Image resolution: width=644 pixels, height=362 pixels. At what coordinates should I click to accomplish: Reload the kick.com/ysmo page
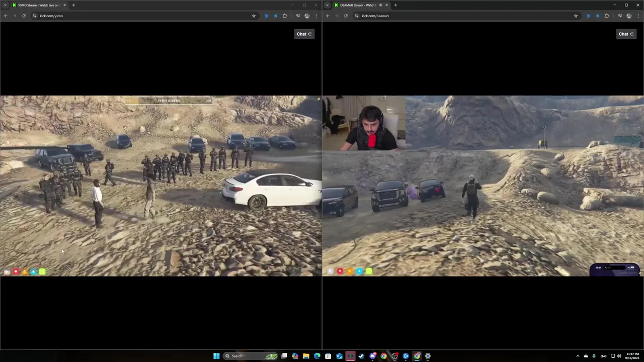tap(24, 16)
